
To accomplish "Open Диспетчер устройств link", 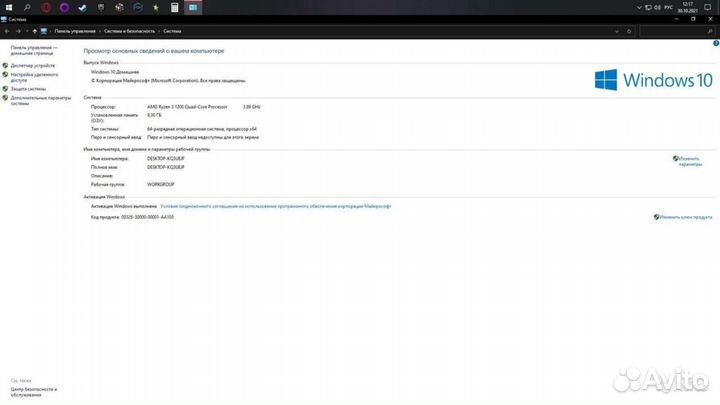I will click(x=33, y=66).
